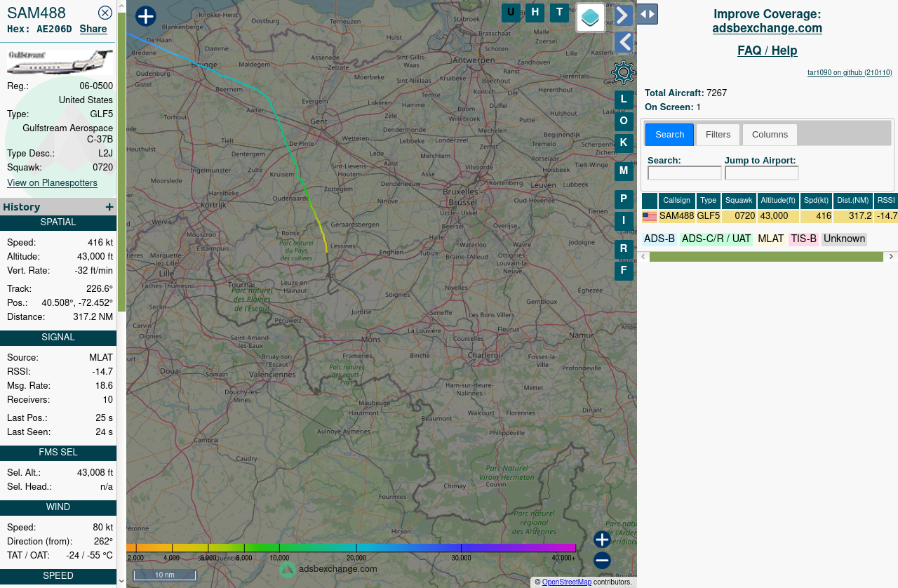Screen dimensions: 898x588
Task: Open the settings gear icon
Action: pyautogui.click(x=623, y=72)
